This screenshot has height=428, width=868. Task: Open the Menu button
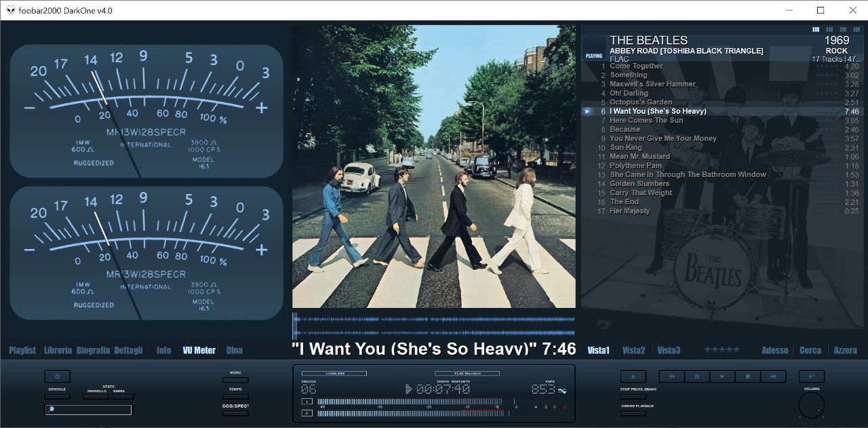(x=235, y=380)
